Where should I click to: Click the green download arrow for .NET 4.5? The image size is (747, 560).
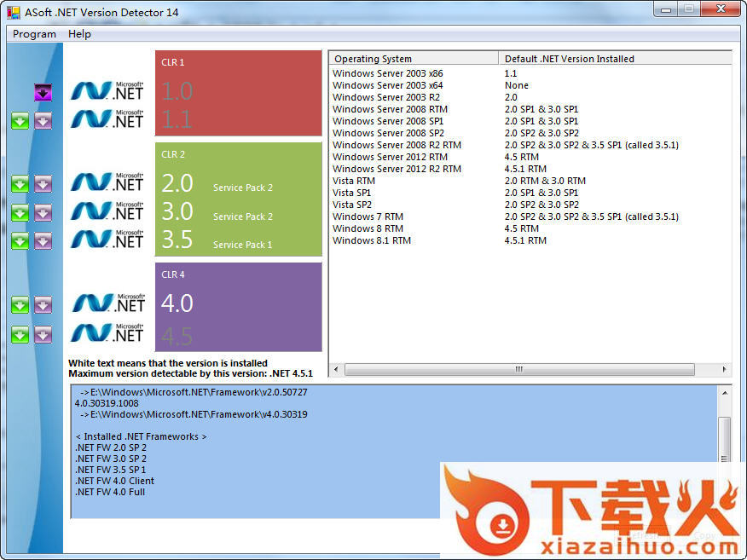pos(20,334)
